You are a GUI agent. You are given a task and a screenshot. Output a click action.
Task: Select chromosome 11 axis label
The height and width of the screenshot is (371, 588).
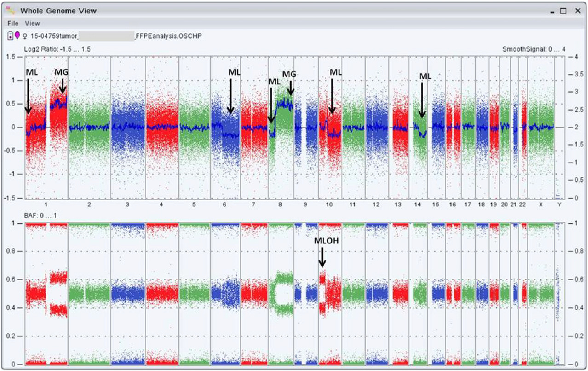(352, 205)
